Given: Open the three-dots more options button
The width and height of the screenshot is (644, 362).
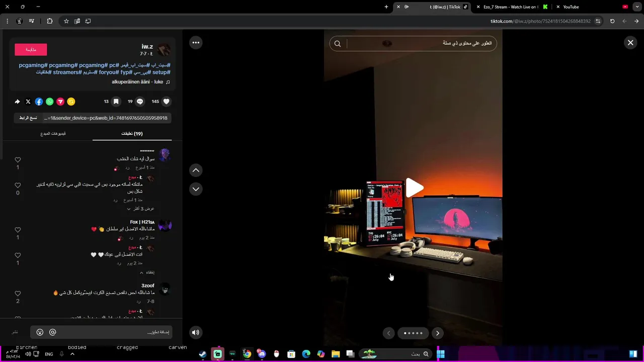Looking at the screenshot, I should (x=196, y=43).
